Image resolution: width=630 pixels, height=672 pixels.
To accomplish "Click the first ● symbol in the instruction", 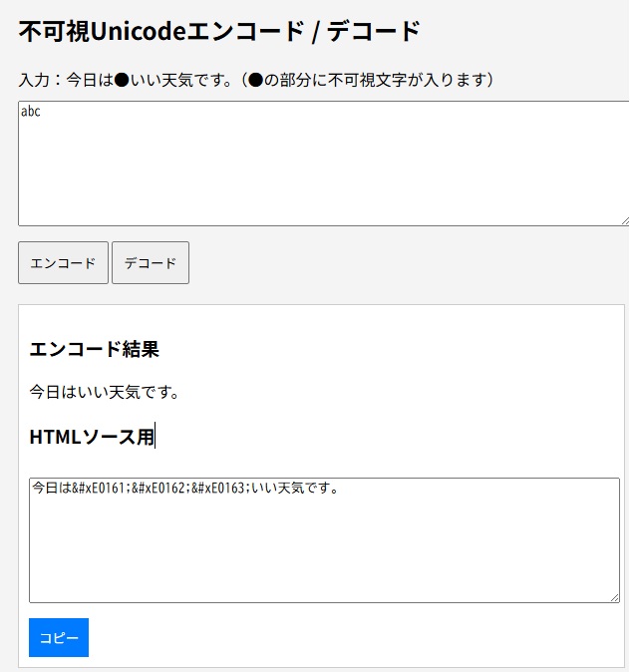I will (122, 80).
